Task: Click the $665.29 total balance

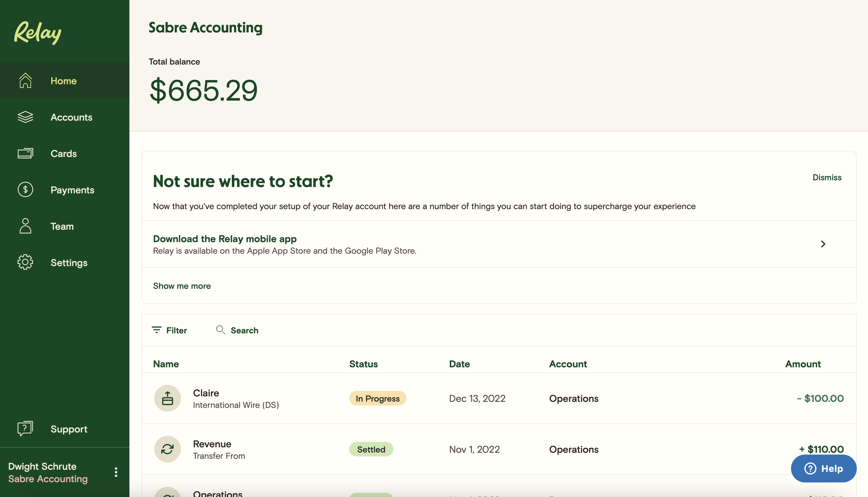Action: (203, 90)
